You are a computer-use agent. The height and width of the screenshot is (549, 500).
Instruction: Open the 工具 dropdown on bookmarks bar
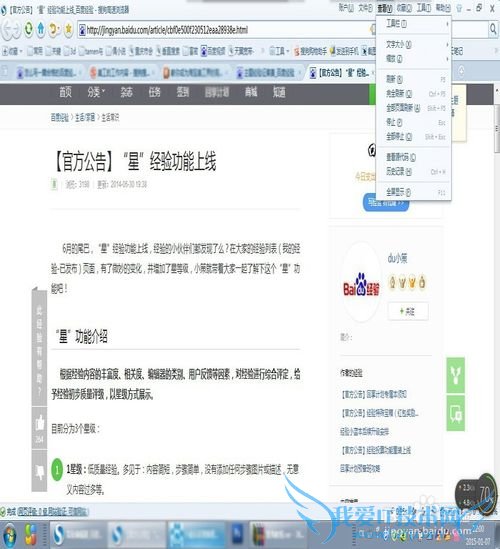tap(279, 51)
